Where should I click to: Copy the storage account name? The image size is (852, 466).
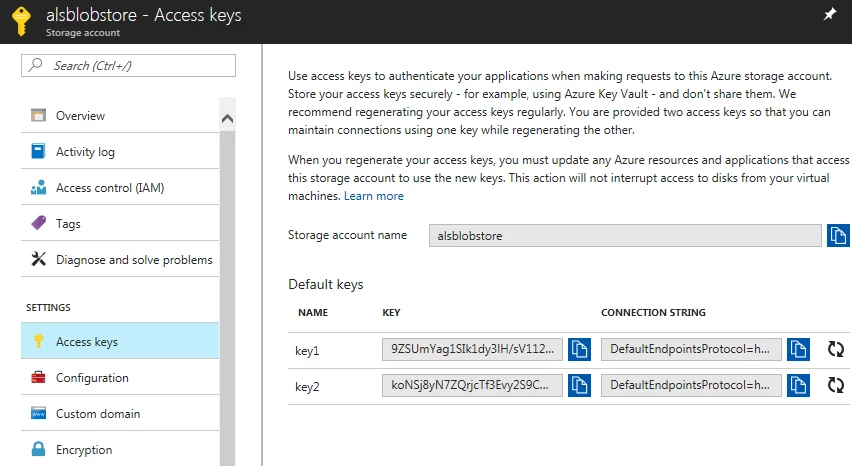[x=837, y=236]
